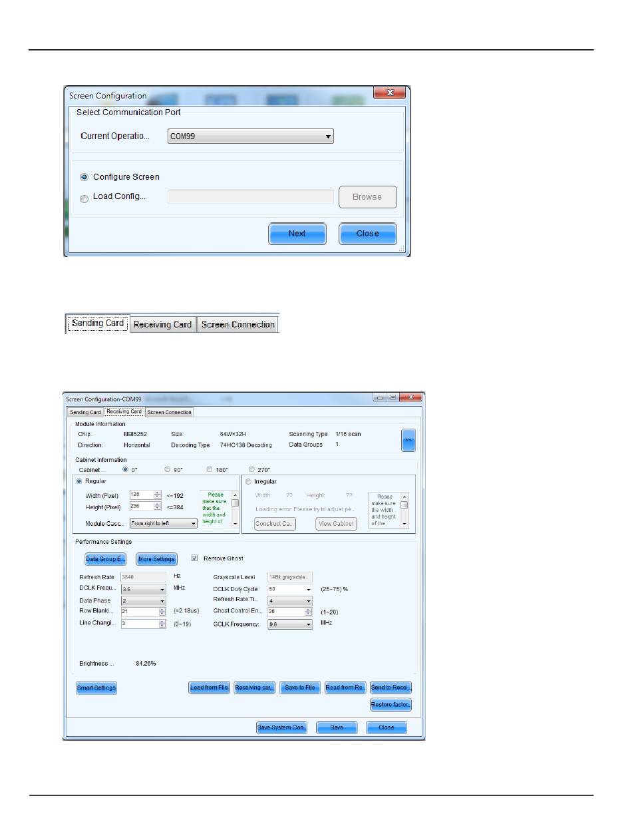Maximize the Screen Configuration-COM99 window
Image resolution: width=632 pixels, height=840 pixels.
pos(393,397)
